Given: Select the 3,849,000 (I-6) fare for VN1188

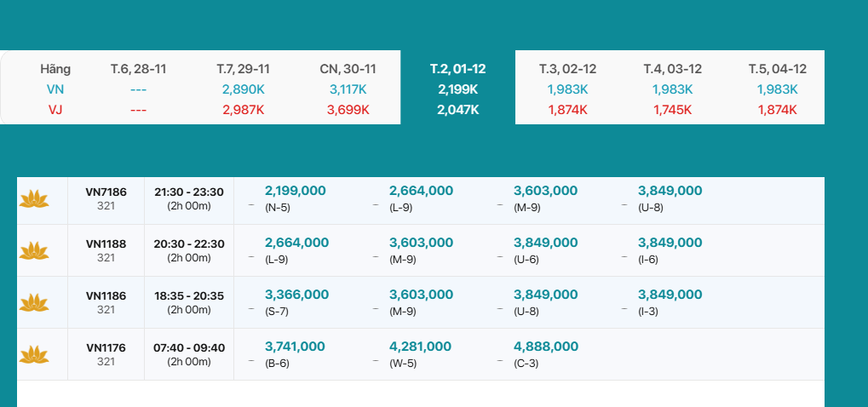Looking at the screenshot, I should tap(670, 243).
